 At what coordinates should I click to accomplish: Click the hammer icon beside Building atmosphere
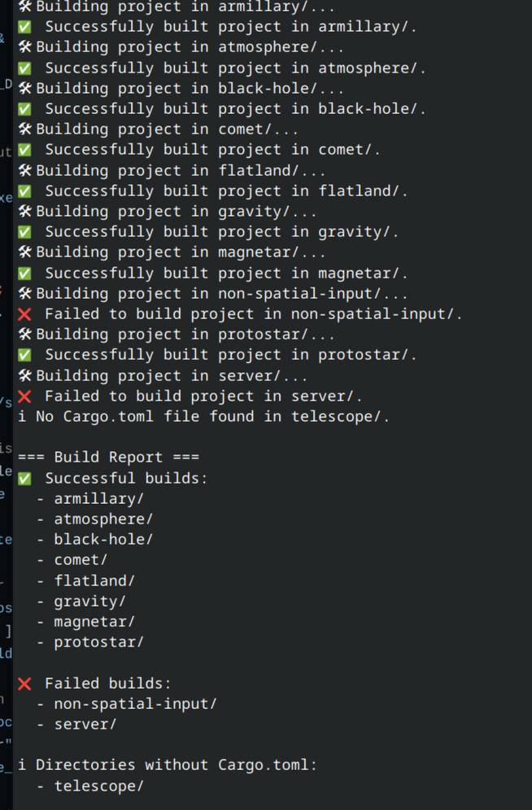24,47
